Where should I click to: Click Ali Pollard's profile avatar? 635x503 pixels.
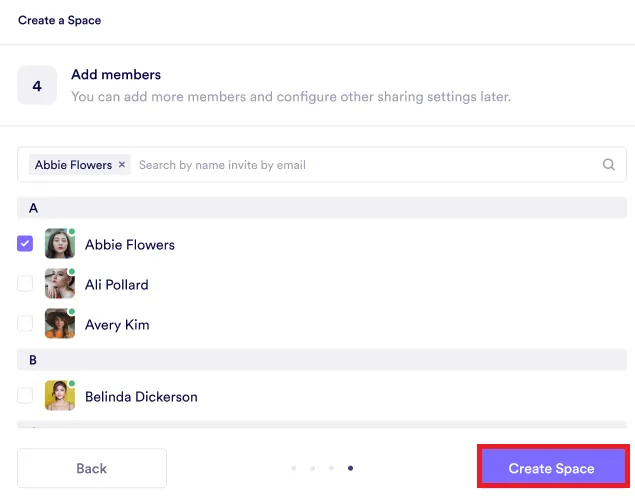click(x=60, y=284)
